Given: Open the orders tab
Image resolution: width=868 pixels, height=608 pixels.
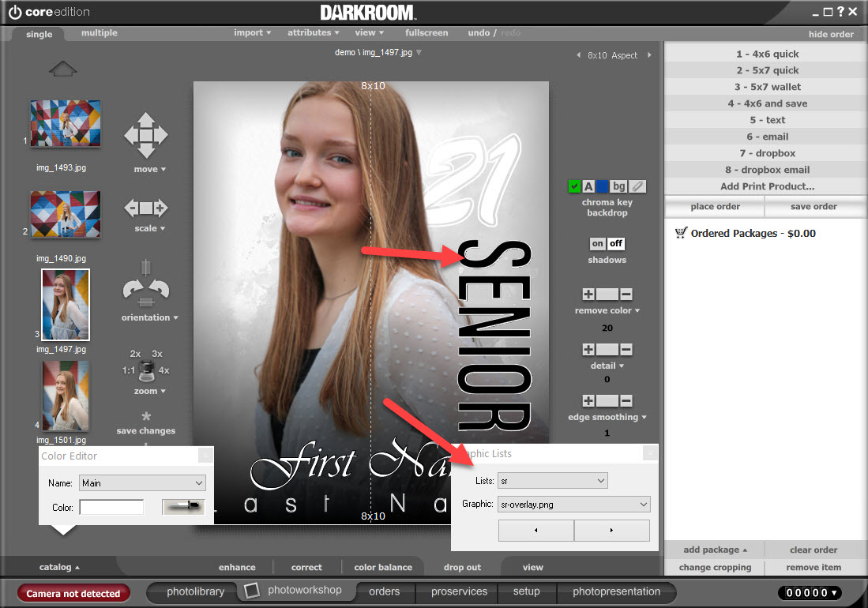Looking at the screenshot, I should pyautogui.click(x=384, y=591).
